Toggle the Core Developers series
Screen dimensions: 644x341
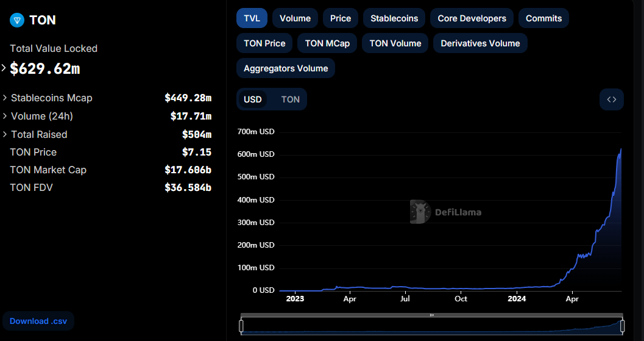(472, 18)
